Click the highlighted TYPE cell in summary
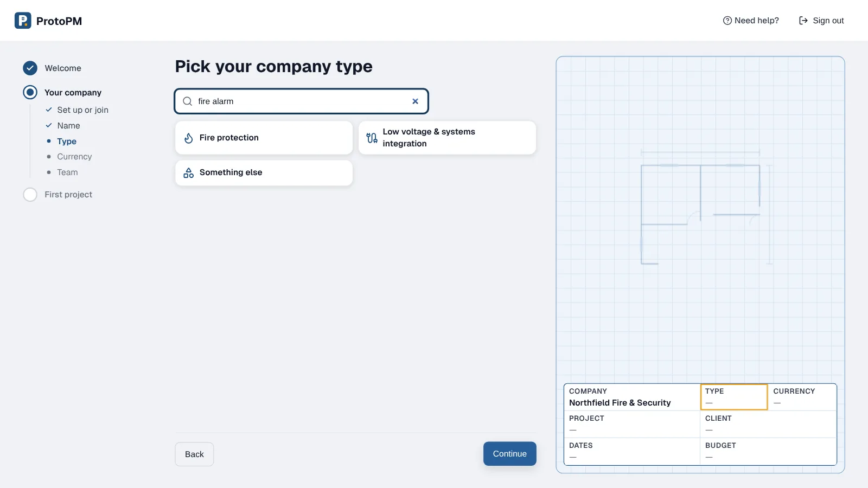The width and height of the screenshot is (868, 488). pos(734,397)
